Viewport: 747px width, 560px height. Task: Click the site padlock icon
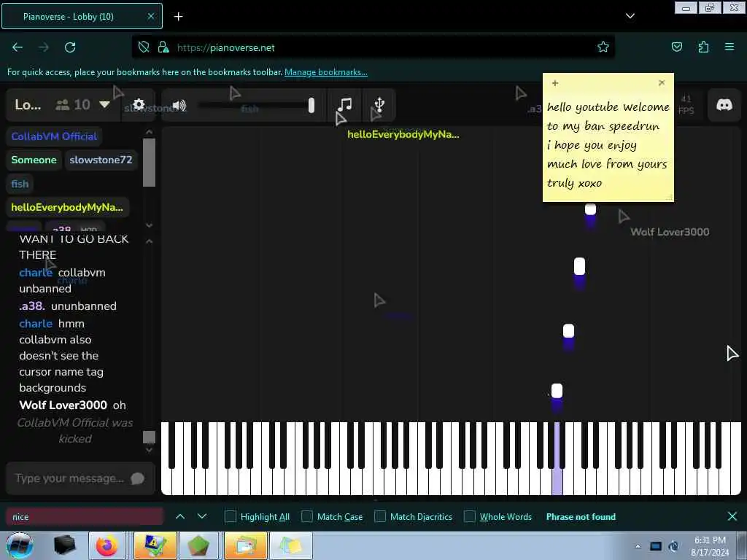click(163, 47)
